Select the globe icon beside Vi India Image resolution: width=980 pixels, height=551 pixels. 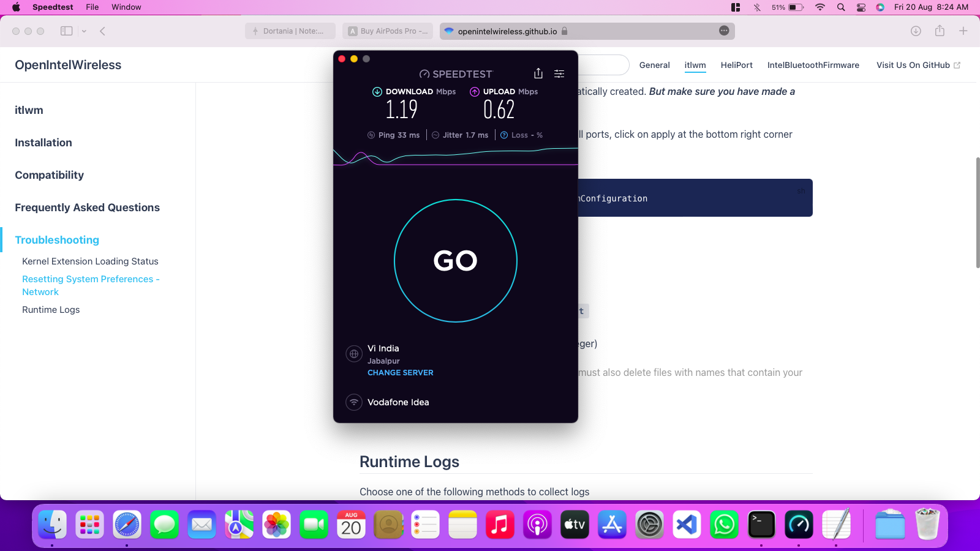(x=353, y=354)
